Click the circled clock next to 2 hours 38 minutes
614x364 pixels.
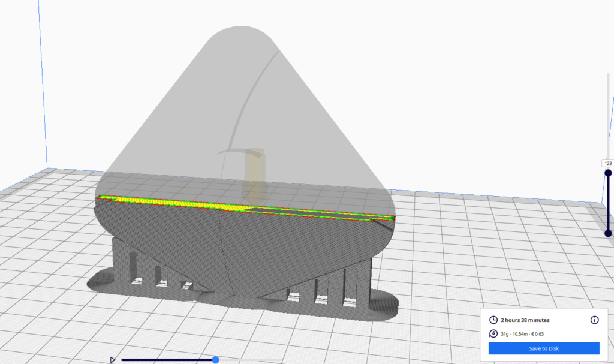(494, 320)
